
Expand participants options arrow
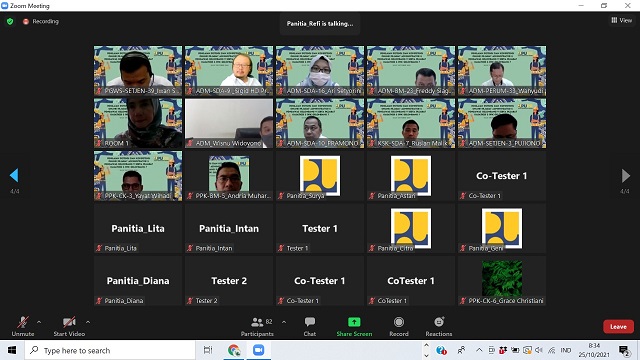click(284, 322)
